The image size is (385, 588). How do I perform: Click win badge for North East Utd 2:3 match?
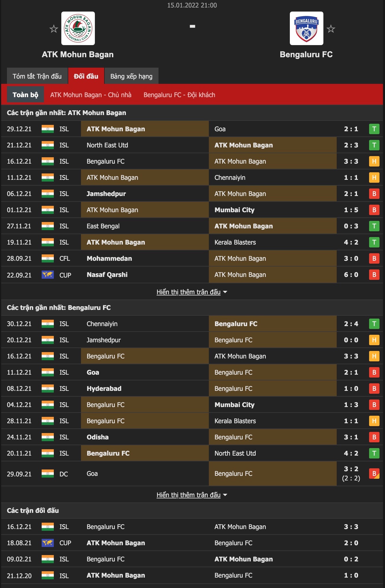[374, 145]
